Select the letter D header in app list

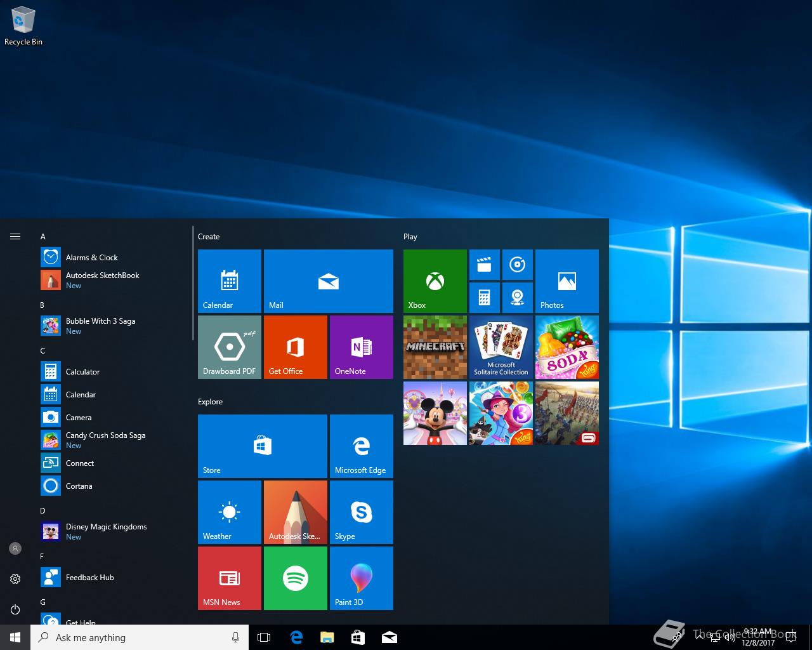pos(43,511)
